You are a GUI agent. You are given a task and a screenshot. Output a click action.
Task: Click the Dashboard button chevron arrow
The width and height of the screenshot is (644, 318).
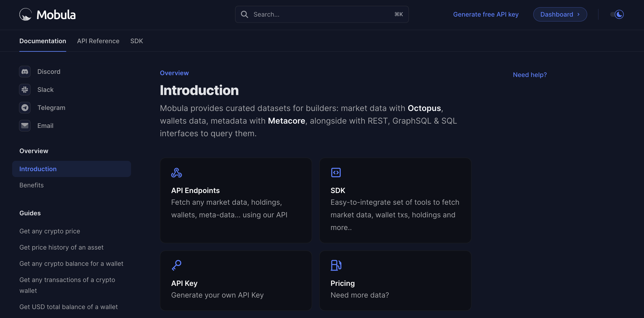[578, 14]
